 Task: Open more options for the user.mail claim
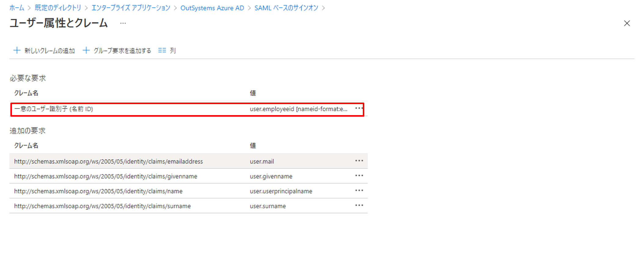pyautogui.click(x=359, y=161)
